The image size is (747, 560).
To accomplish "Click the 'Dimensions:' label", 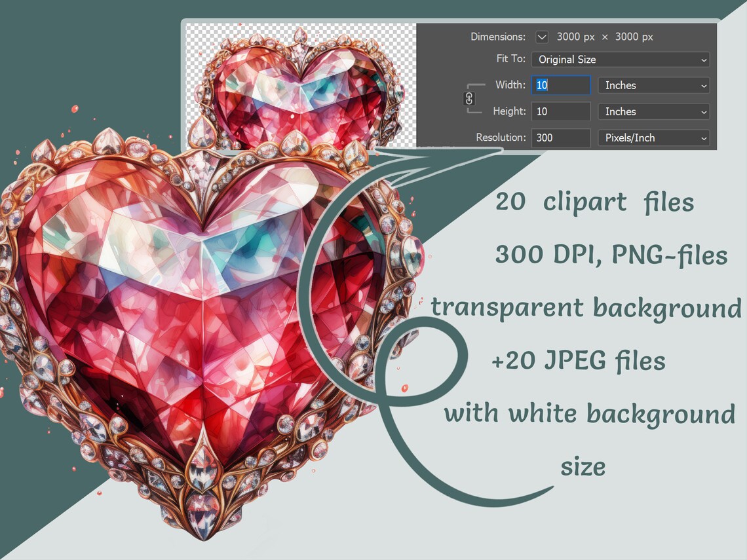I will pyautogui.click(x=498, y=37).
